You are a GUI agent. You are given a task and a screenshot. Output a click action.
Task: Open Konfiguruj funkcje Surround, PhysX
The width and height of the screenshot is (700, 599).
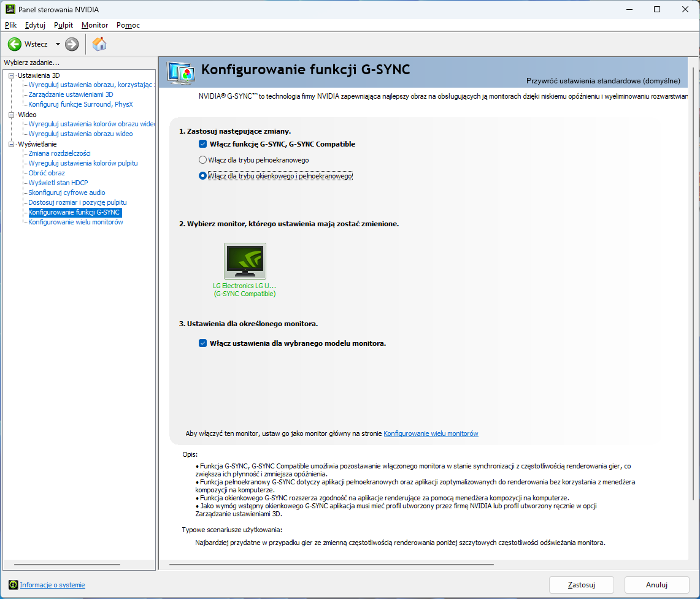[x=80, y=104]
